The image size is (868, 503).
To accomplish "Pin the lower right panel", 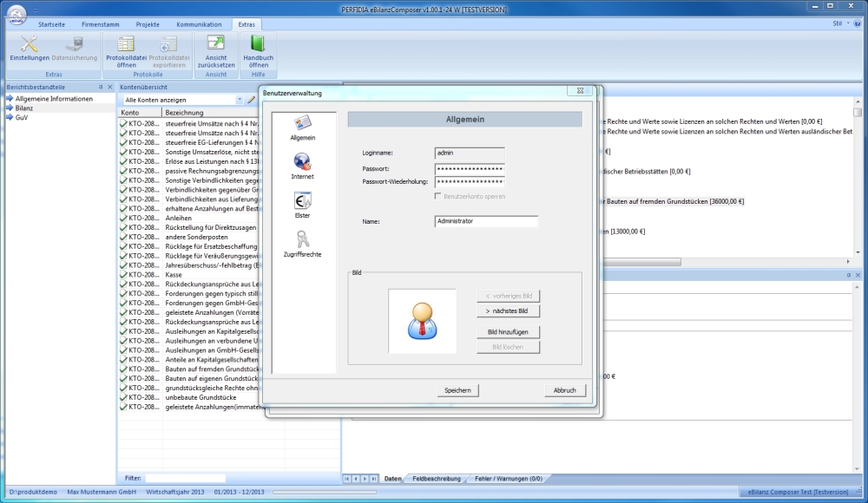I will (849, 275).
